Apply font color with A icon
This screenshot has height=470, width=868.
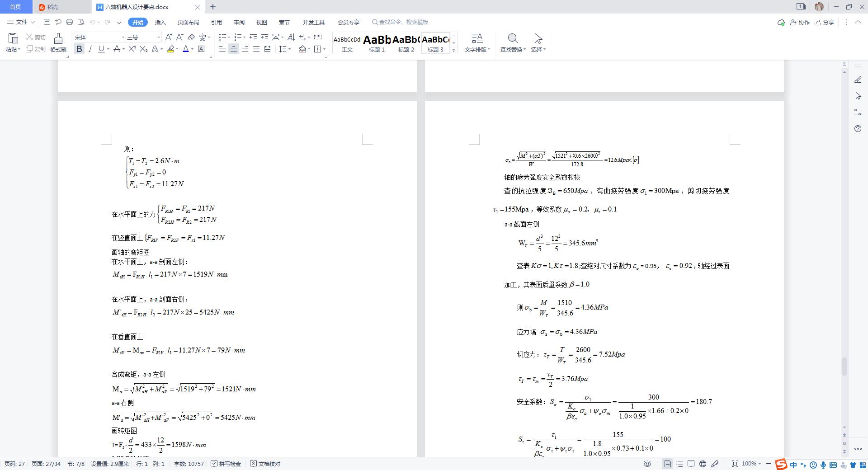185,49
